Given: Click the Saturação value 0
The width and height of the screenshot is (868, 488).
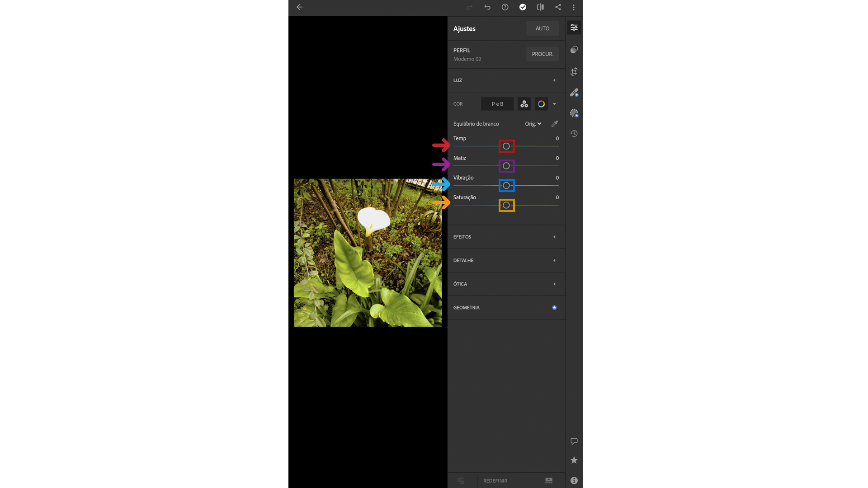Looking at the screenshot, I should (557, 197).
